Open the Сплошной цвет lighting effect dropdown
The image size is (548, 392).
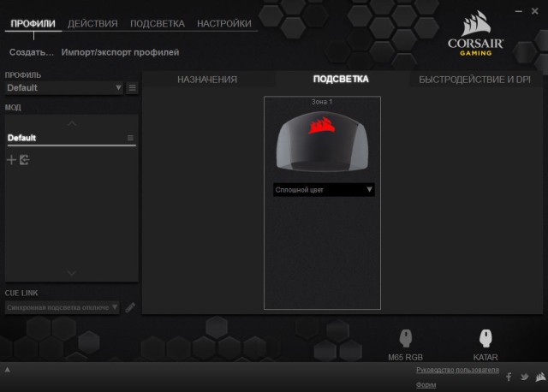[x=324, y=190]
